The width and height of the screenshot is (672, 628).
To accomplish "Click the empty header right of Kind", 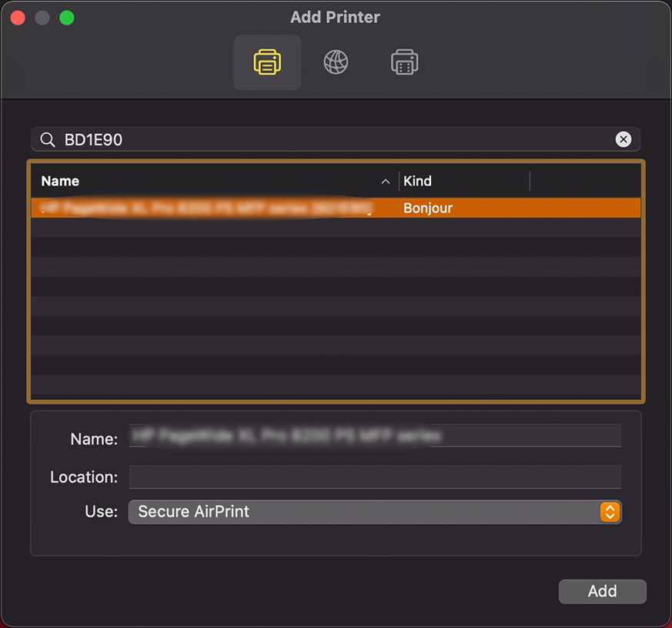I will click(x=585, y=182).
